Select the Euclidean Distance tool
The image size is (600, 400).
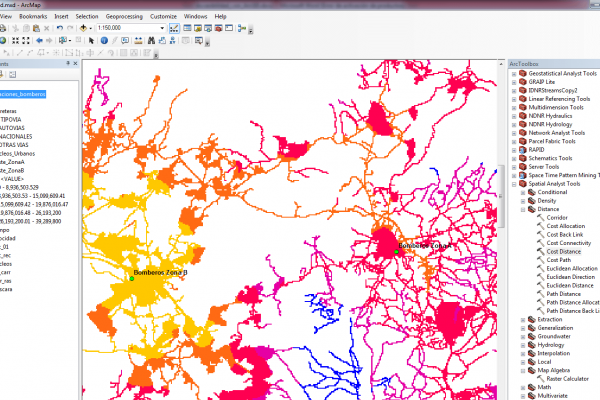(x=570, y=286)
